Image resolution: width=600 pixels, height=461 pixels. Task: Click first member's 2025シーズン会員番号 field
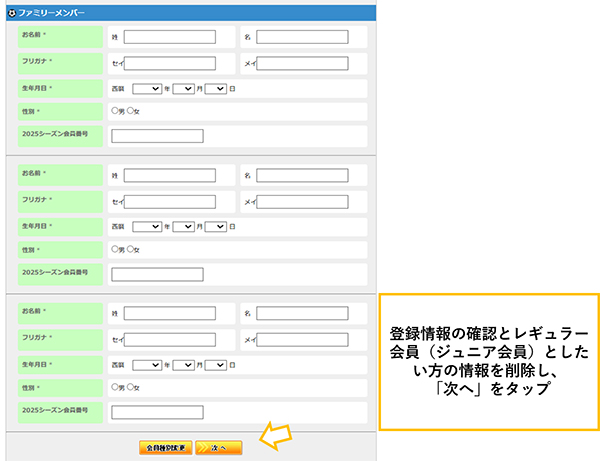(157, 136)
